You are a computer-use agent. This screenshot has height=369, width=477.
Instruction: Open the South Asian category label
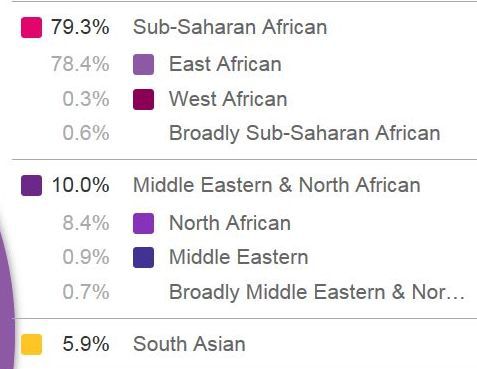pyautogui.click(x=189, y=344)
